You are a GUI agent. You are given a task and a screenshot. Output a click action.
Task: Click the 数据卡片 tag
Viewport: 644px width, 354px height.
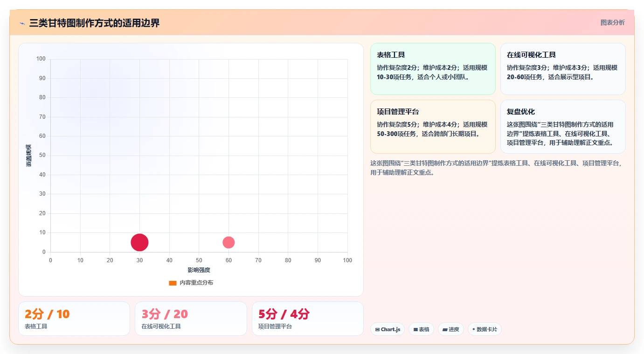pos(485,329)
